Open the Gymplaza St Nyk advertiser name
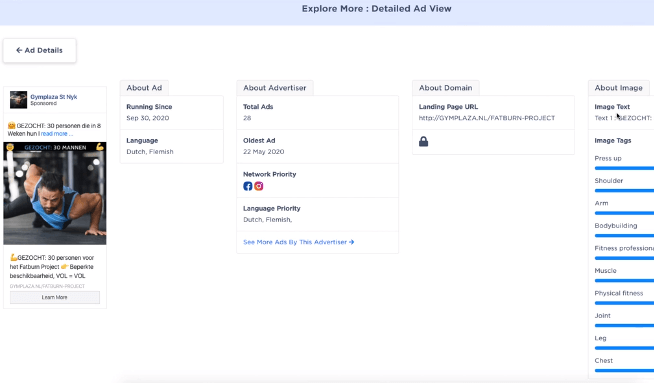This screenshot has width=654, height=383. [x=53, y=96]
